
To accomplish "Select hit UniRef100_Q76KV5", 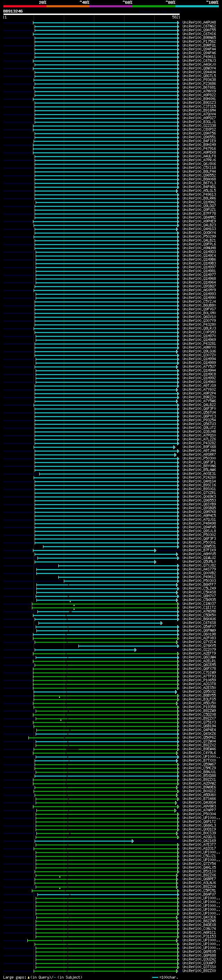I will tap(199, 646).
